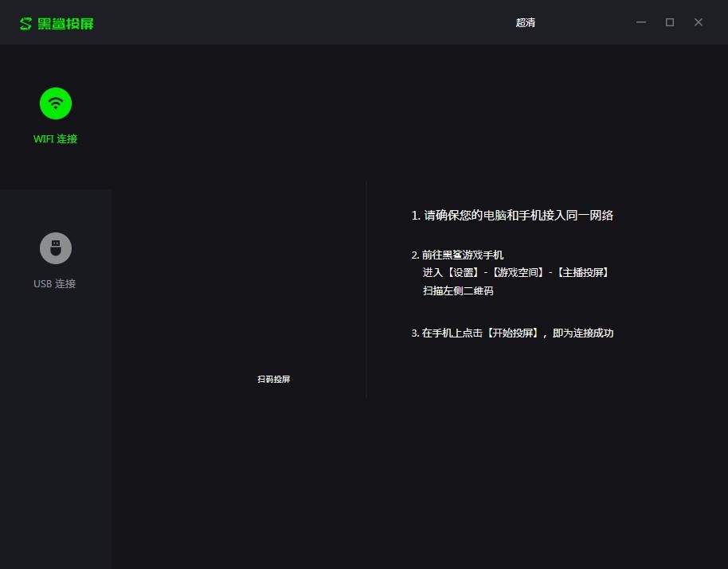Image resolution: width=728 pixels, height=569 pixels.
Task: Close the 黑鲨投屏 window
Action: (699, 22)
